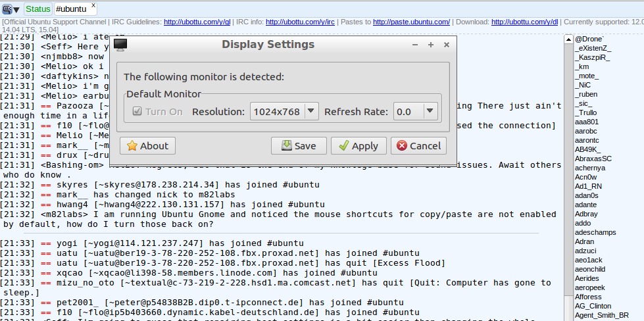Screen dimensions: 644x321
Task: Click the m82labs copy/paste question message
Action: 278,219
